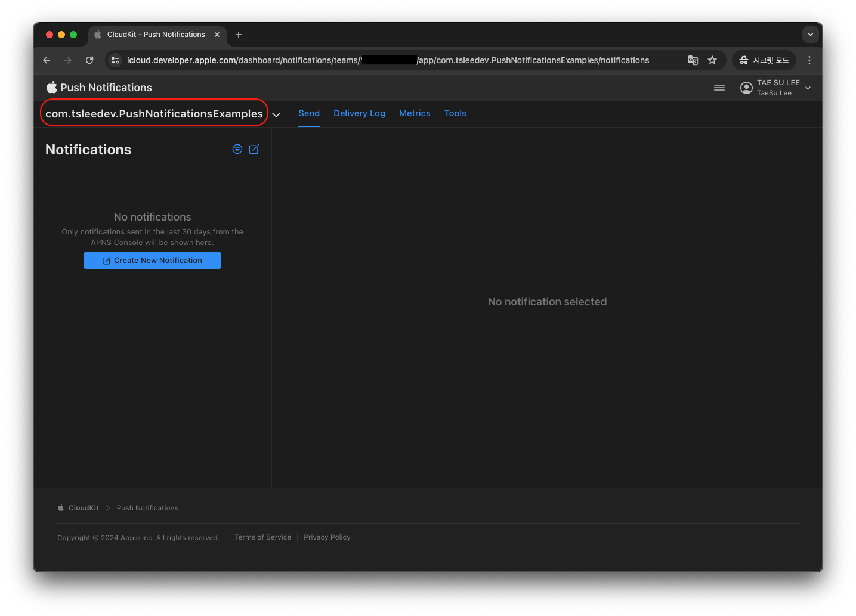856x616 pixels.
Task: Open Privacy Policy link
Action: click(x=327, y=537)
